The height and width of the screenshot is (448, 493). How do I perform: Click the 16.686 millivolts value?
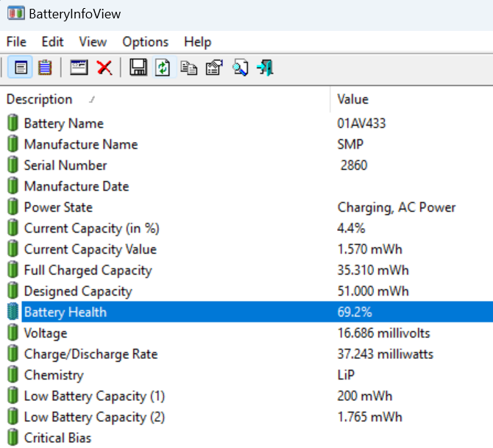click(x=383, y=333)
